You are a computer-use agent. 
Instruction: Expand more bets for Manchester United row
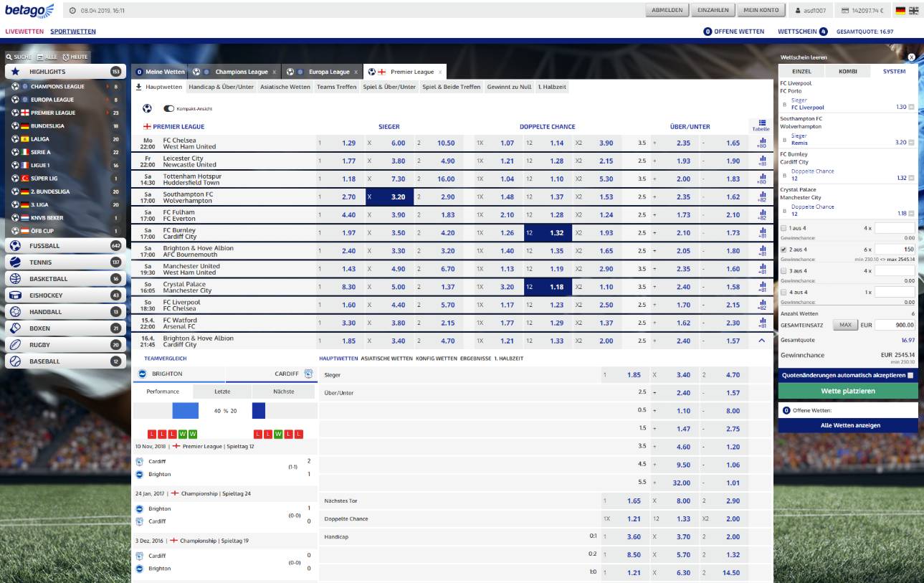(x=761, y=269)
